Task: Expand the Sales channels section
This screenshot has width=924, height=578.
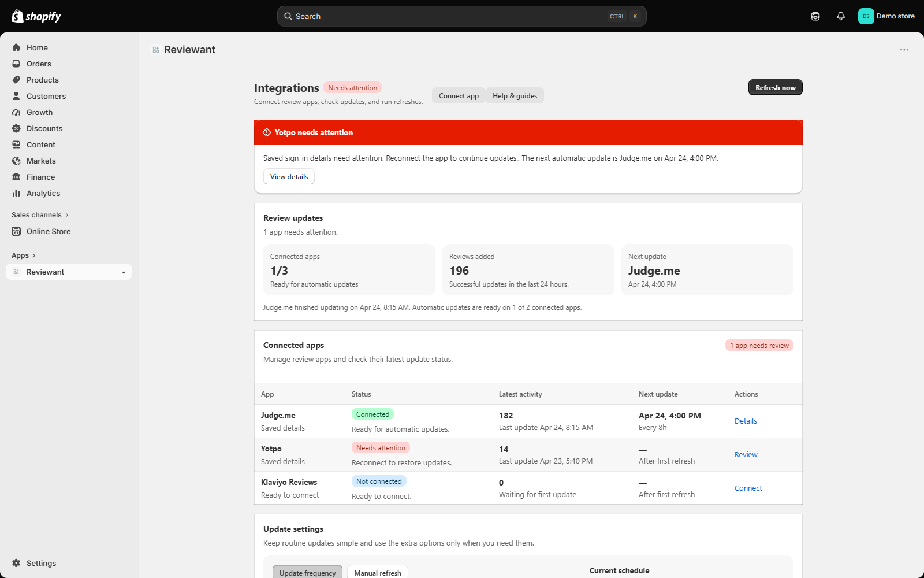Action: [x=40, y=215]
